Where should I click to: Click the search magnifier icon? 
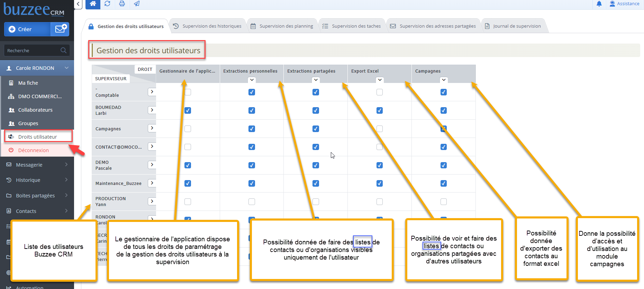[x=63, y=50]
